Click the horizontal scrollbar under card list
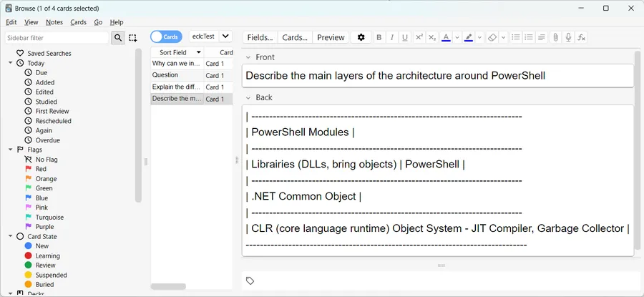The height and width of the screenshot is (297, 644). [168, 286]
